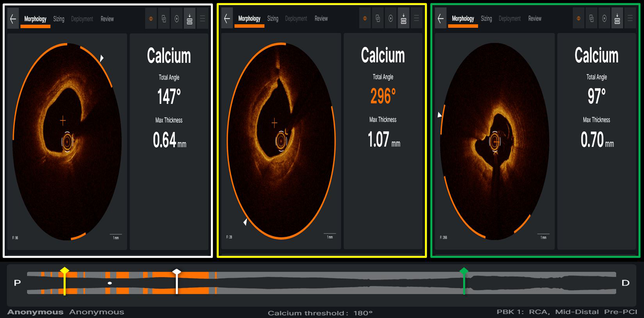
Task: Open the Review tab in the yellow-framed panel
Action: [x=321, y=19]
